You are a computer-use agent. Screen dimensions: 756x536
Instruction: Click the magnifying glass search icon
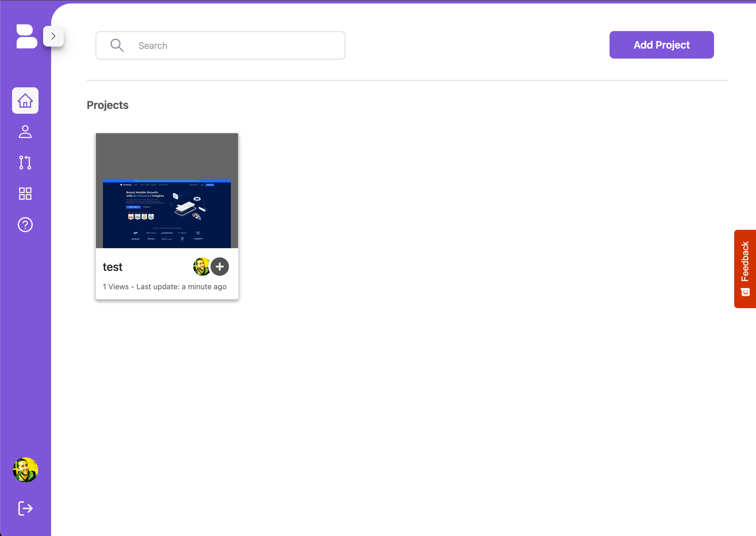click(x=117, y=46)
